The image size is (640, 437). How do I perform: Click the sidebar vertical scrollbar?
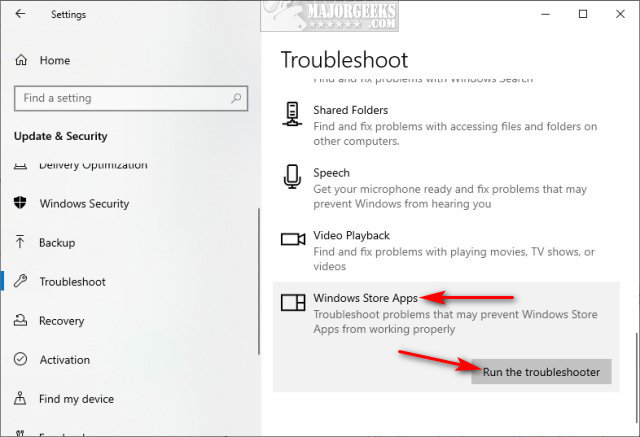click(x=259, y=282)
